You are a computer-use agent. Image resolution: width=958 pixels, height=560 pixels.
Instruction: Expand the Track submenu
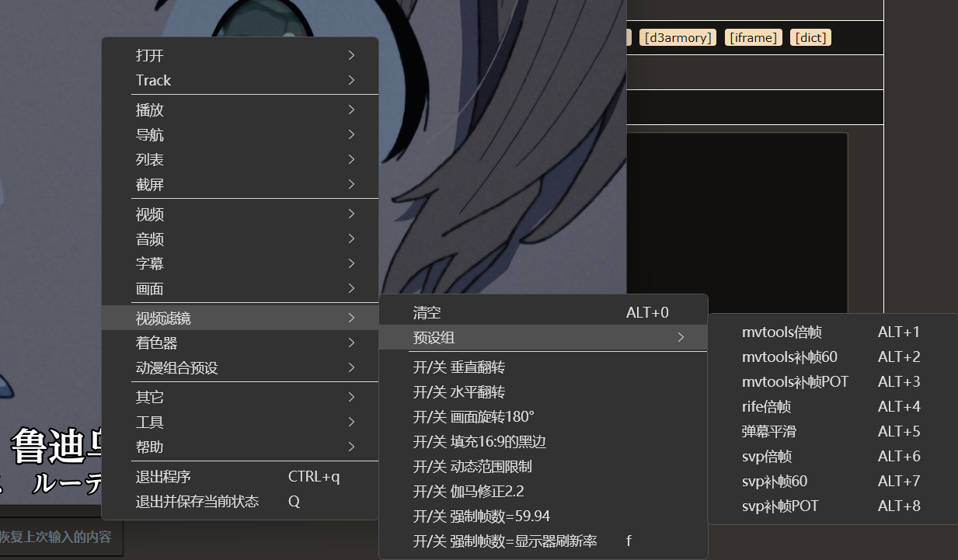tap(240, 80)
